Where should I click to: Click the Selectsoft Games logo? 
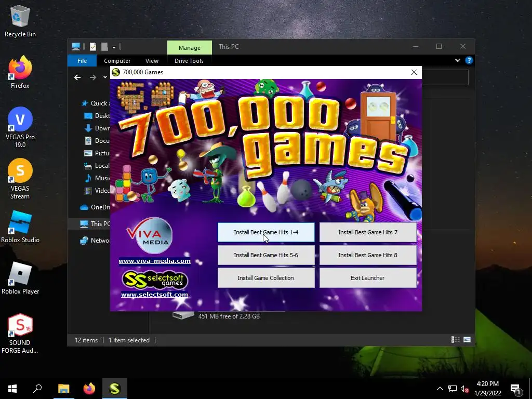(x=154, y=280)
